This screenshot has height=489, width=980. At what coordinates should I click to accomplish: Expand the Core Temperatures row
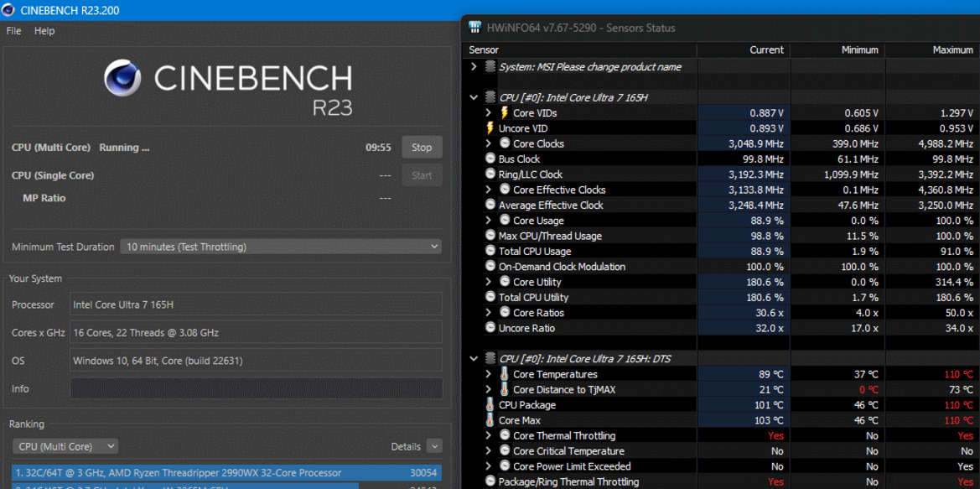pyautogui.click(x=489, y=374)
